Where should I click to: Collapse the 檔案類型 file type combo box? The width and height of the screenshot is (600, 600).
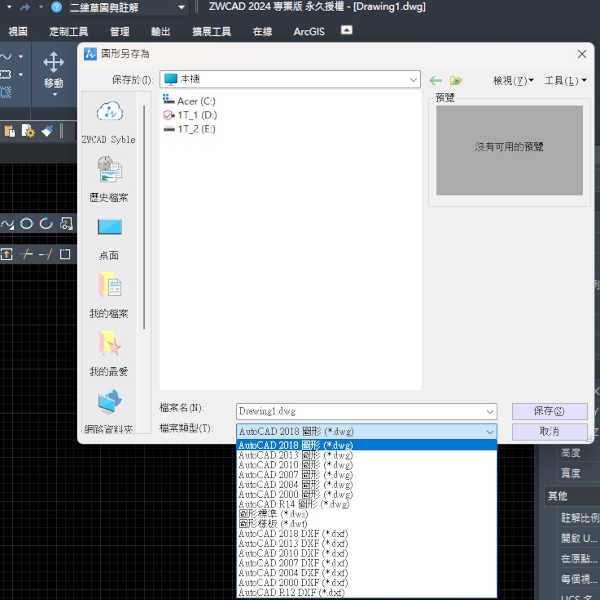[x=490, y=432]
